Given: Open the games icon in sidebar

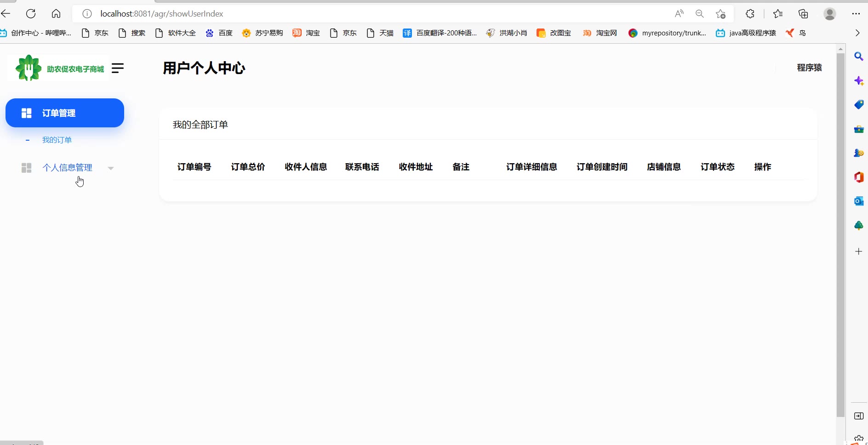Looking at the screenshot, I should pos(858,153).
